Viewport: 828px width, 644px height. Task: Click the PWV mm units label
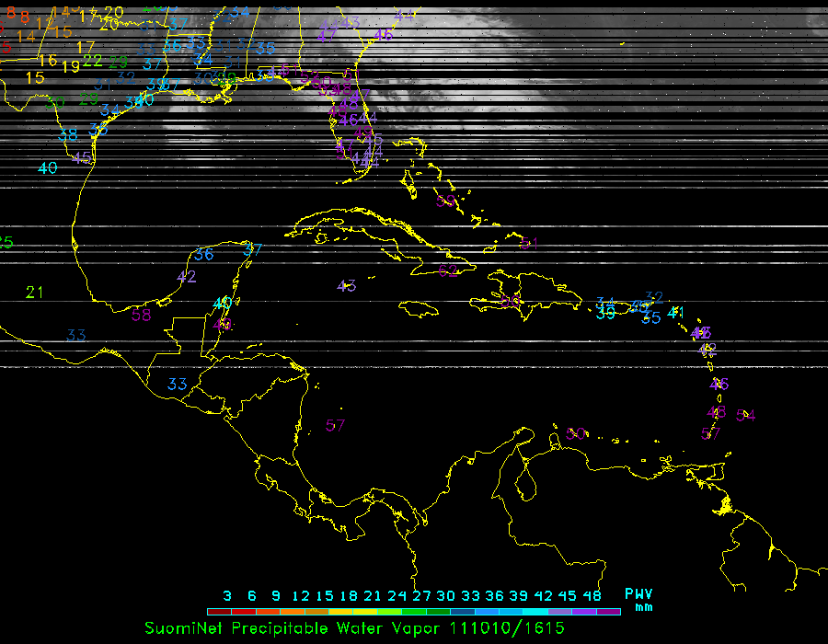[638, 600]
